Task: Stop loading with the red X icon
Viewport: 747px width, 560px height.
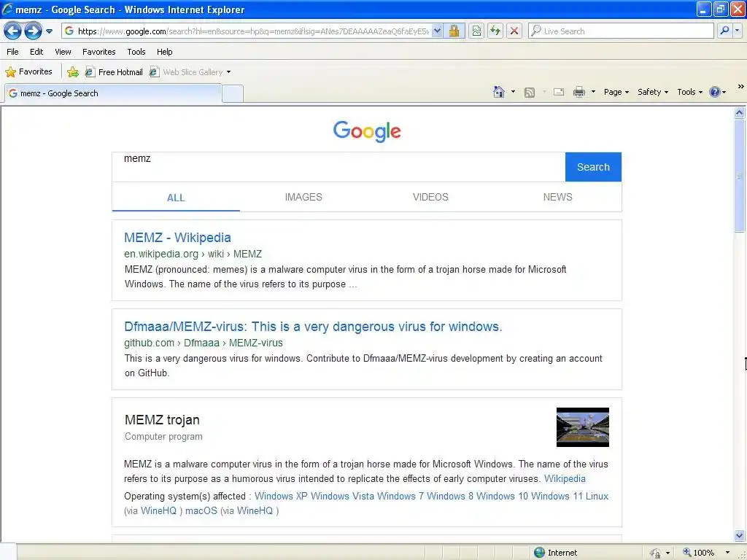Action: (514, 31)
